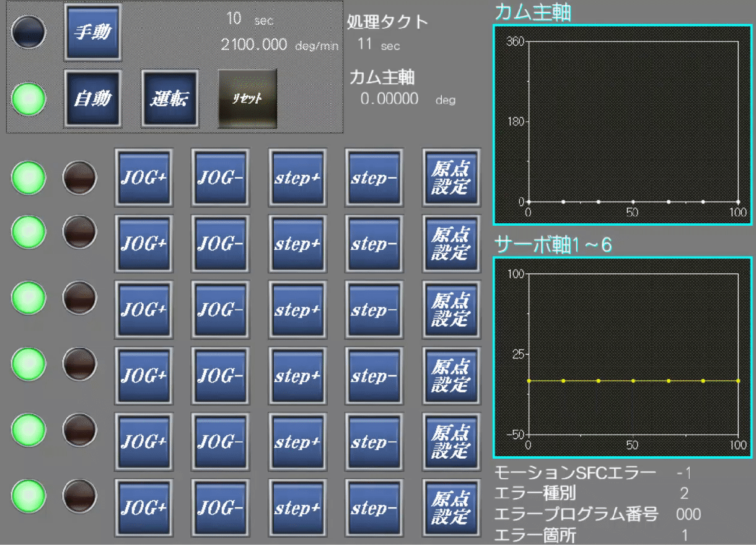This screenshot has height=545, width=756.
Task: Click the green lamp of the fourth servo row
Action: [x=29, y=363]
